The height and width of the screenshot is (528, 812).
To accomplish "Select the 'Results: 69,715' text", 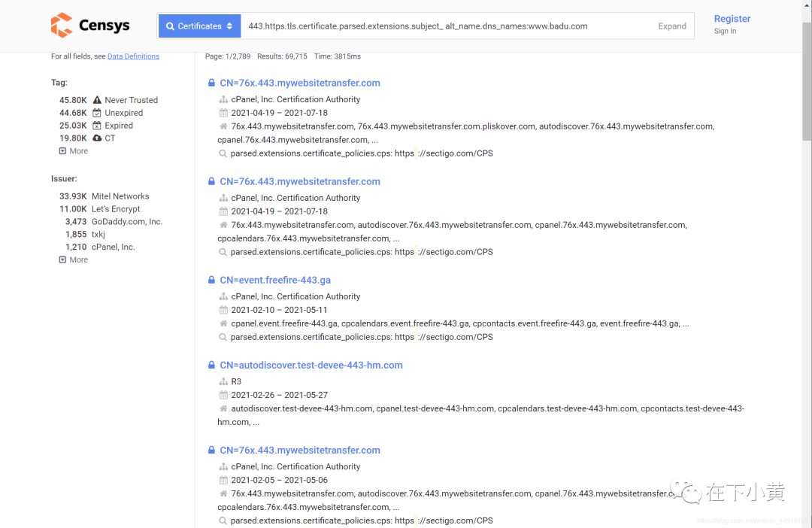I will click(282, 56).
